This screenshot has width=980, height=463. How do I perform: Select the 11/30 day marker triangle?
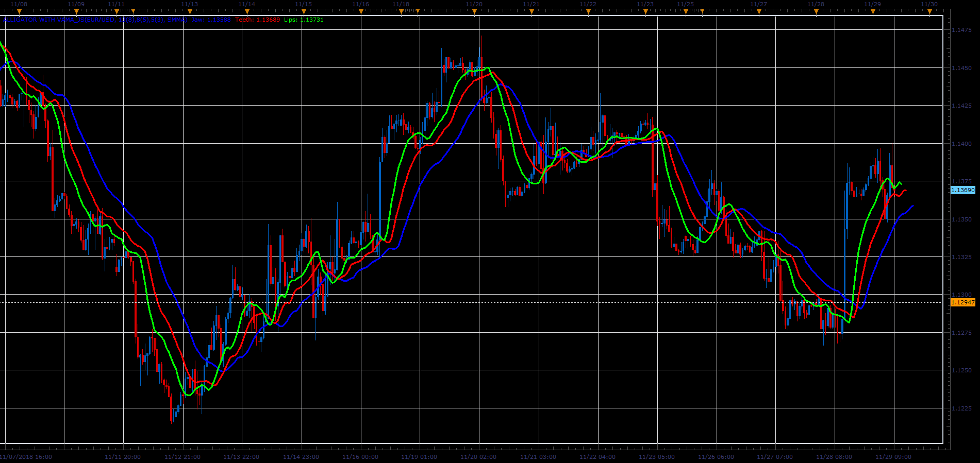point(929,11)
